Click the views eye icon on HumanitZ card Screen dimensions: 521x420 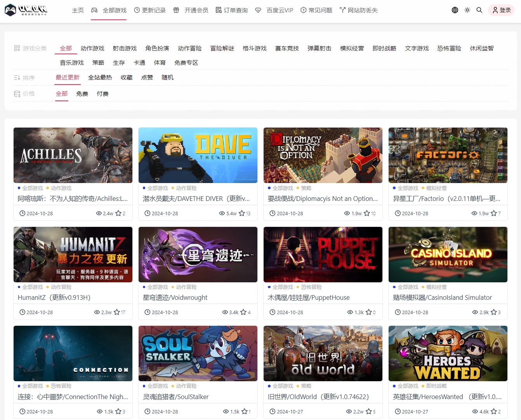97,312
